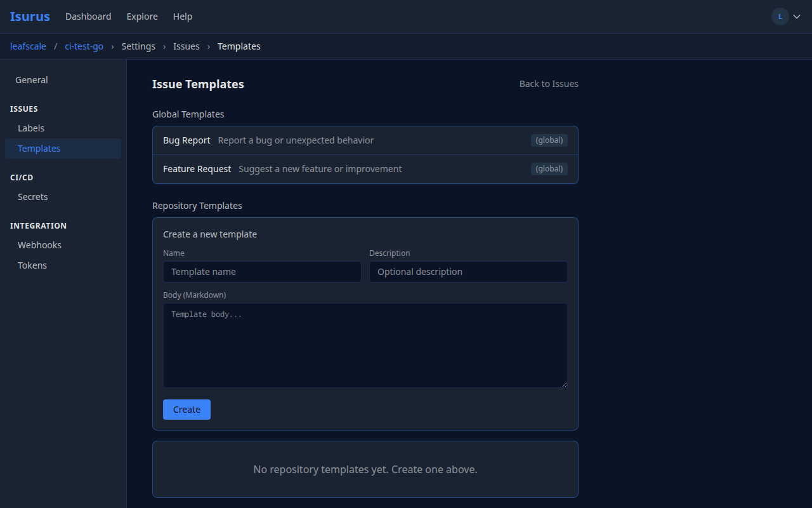This screenshot has height=508, width=812.
Task: Open the Help menu item
Action: click(183, 17)
